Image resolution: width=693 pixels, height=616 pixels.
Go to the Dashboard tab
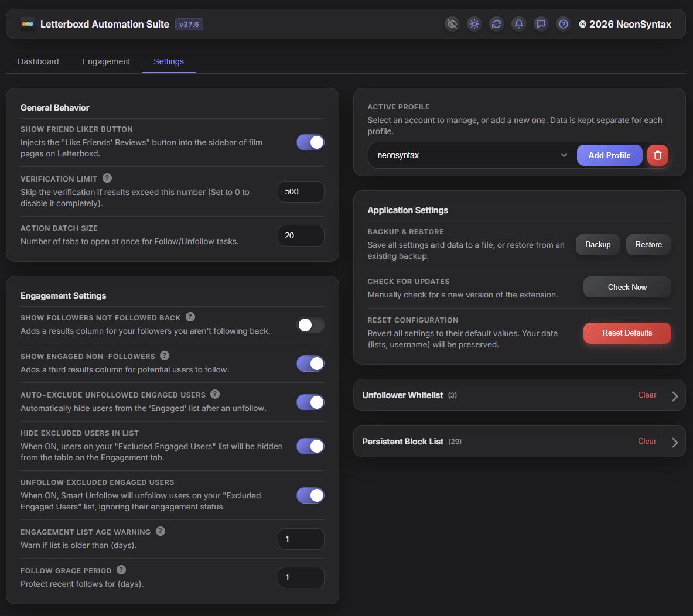[38, 61]
